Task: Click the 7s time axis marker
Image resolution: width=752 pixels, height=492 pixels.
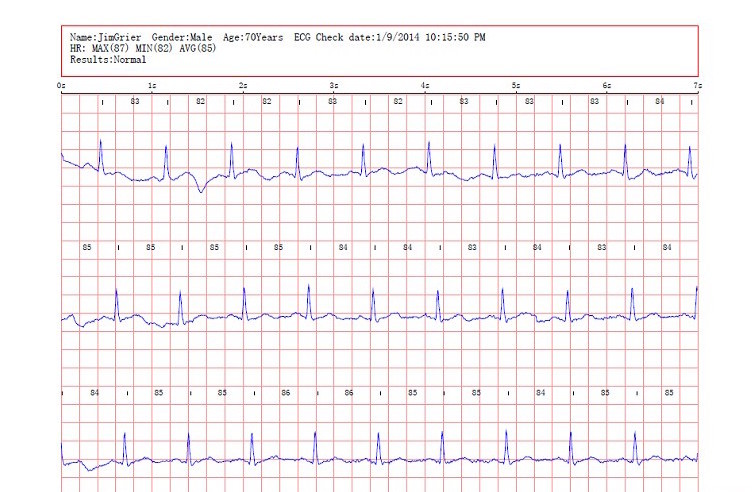Action: tap(697, 86)
